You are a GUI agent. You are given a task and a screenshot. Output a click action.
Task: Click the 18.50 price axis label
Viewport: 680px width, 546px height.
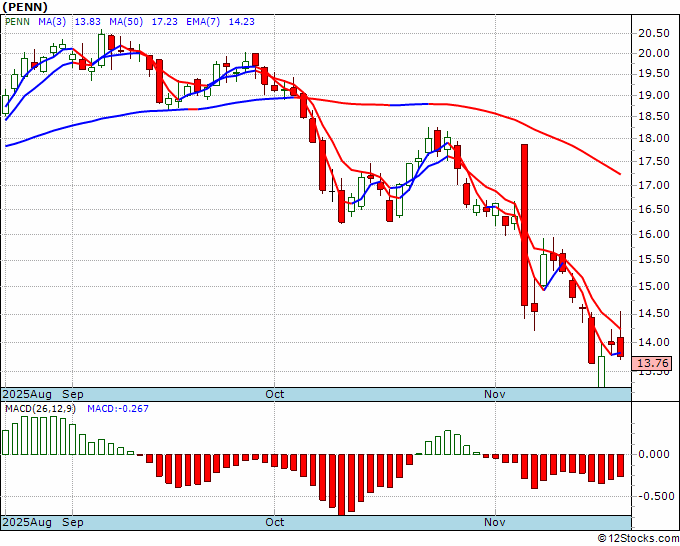[x=654, y=116]
